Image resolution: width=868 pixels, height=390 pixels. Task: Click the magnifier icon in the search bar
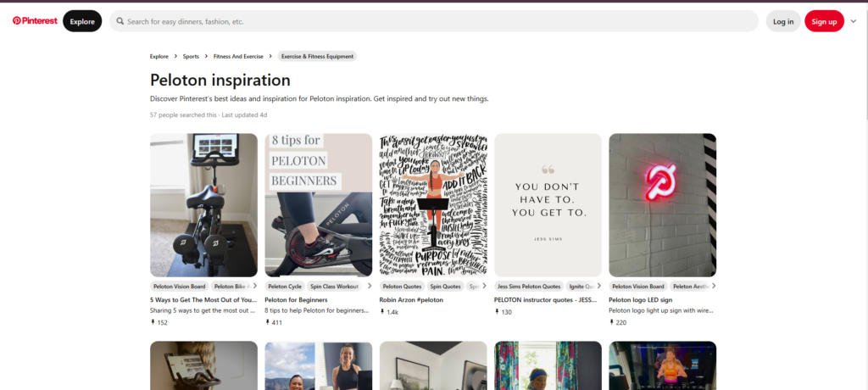[x=120, y=21]
